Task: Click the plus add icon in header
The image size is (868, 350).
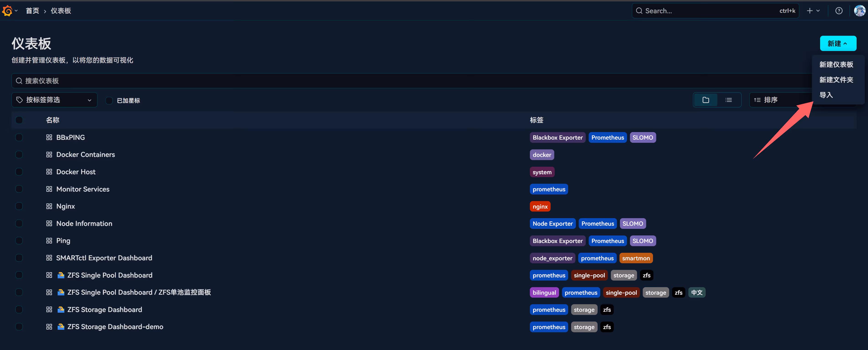Action: [810, 11]
